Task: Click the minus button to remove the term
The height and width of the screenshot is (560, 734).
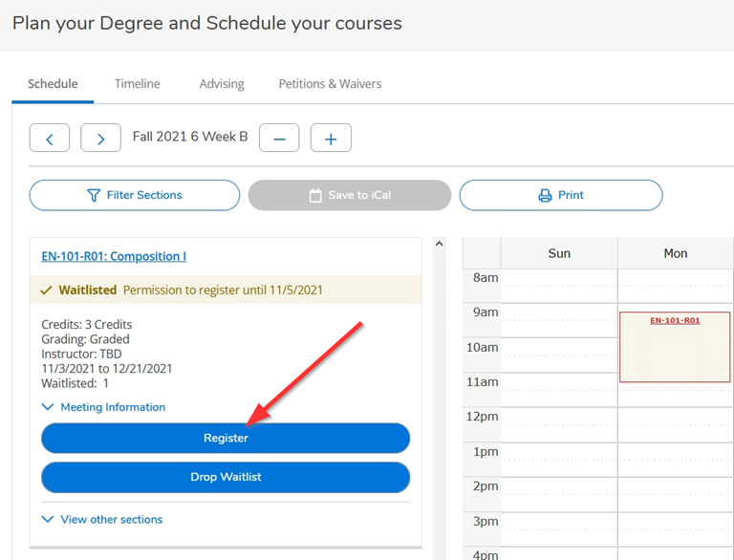Action: coord(279,139)
